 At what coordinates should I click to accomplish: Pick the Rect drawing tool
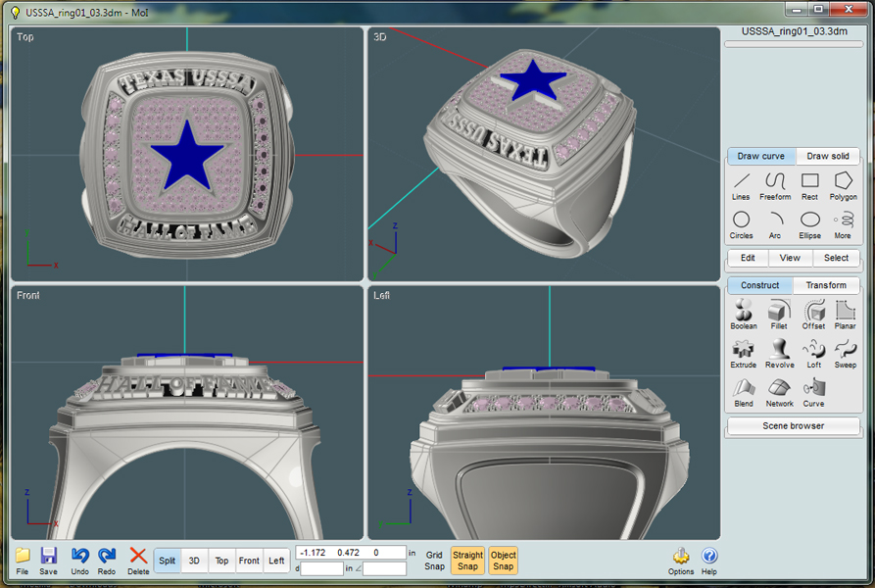point(809,186)
